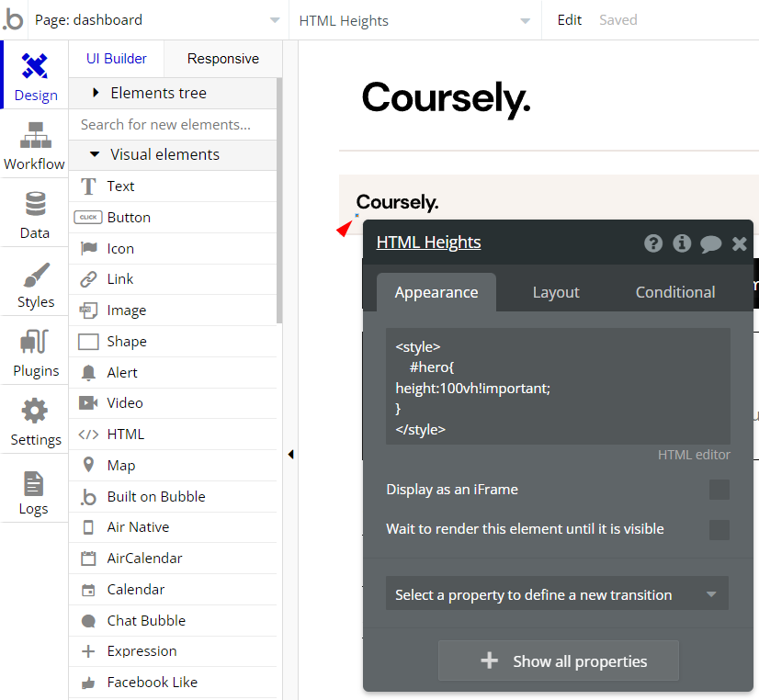This screenshot has height=700, width=759.
Task: Open the Workflow section
Action: tap(34, 144)
